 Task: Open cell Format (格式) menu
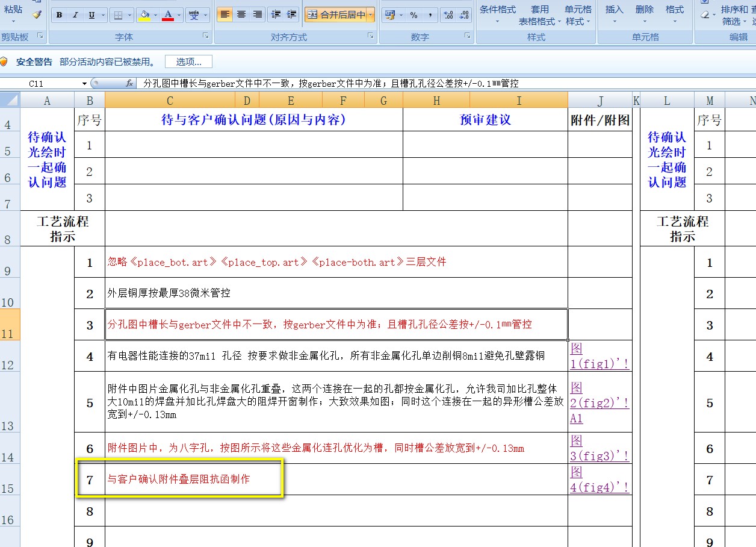(x=675, y=14)
